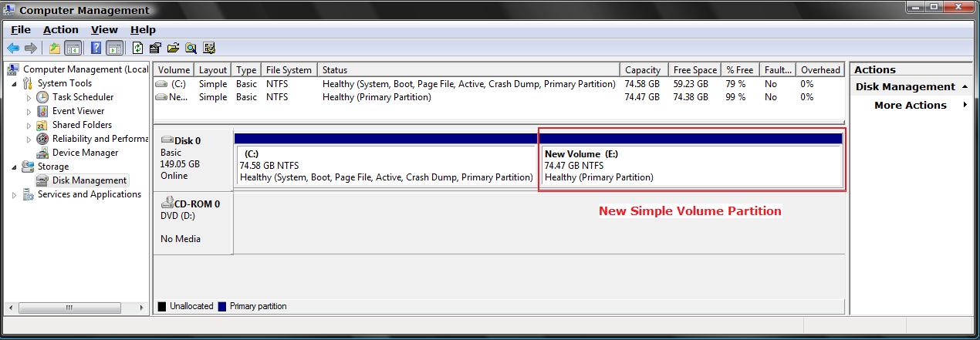Click the tree pane scroll left arrow

tap(9, 308)
